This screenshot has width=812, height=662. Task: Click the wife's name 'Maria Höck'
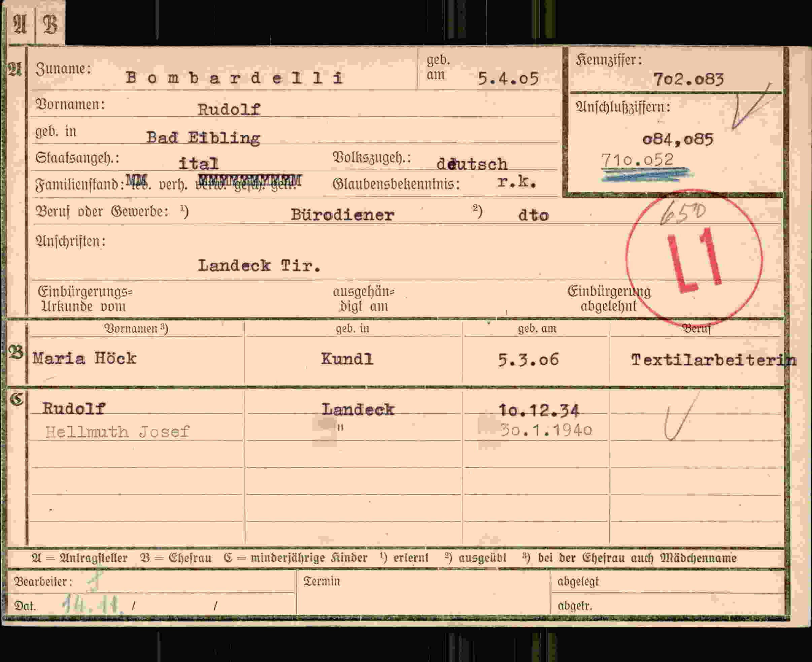[84, 359]
